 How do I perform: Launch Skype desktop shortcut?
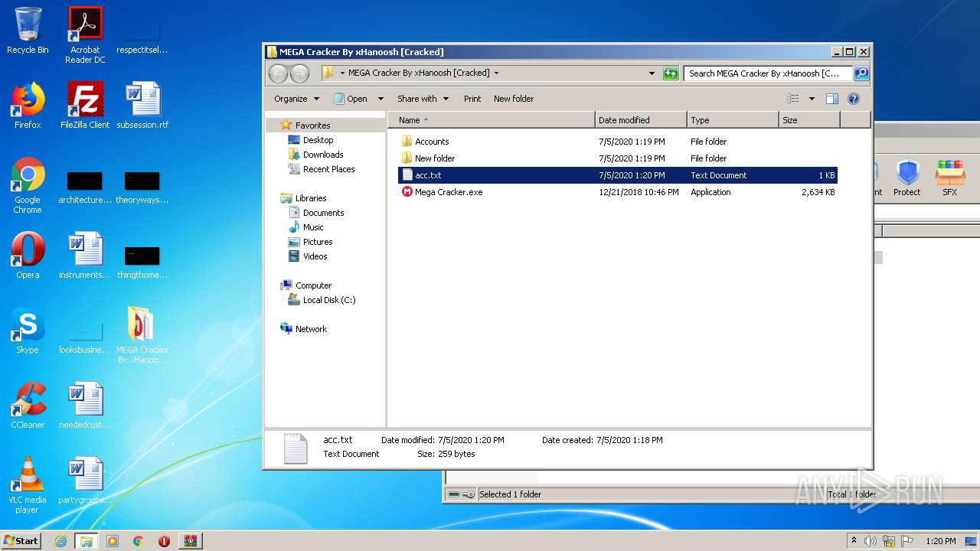28,331
